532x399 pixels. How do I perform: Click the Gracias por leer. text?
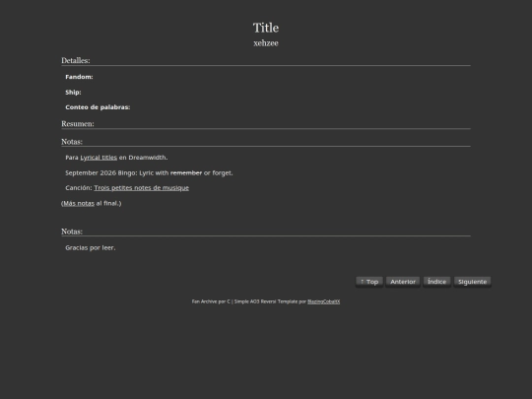tap(91, 247)
